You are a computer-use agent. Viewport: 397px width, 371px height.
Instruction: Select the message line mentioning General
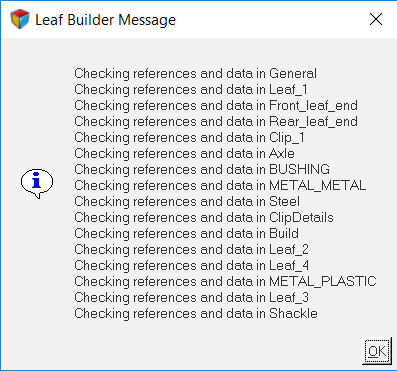195,73
